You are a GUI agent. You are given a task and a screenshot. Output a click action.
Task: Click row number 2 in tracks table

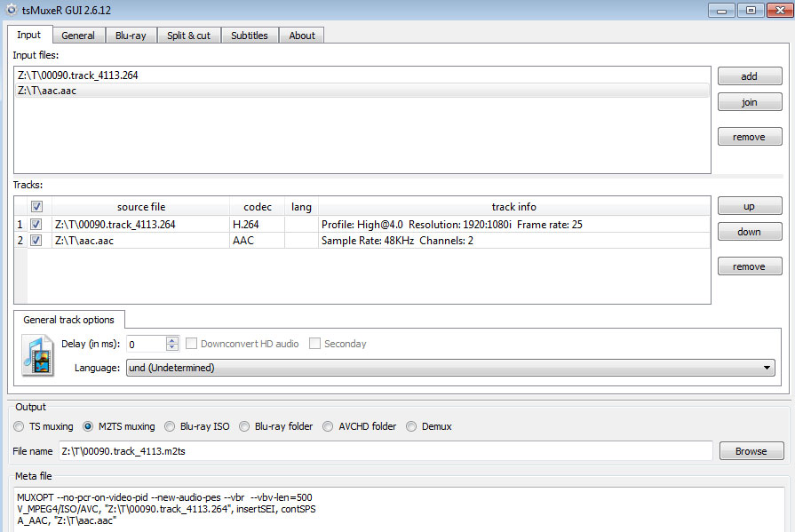pos(20,241)
